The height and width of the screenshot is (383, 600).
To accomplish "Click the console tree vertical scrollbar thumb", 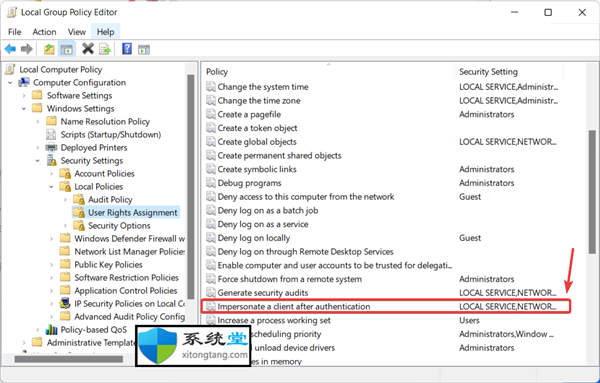I will [x=191, y=187].
